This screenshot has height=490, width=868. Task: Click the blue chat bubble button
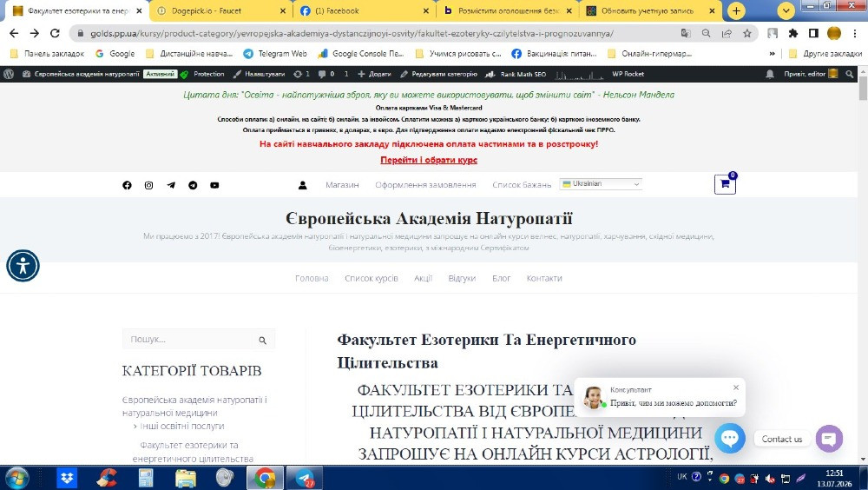click(x=729, y=438)
